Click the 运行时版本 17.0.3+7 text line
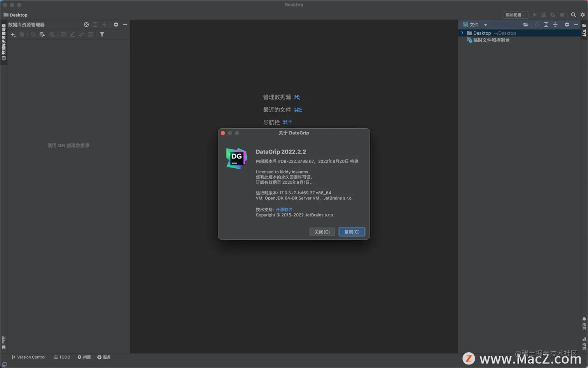This screenshot has width=588, height=368. tap(294, 193)
